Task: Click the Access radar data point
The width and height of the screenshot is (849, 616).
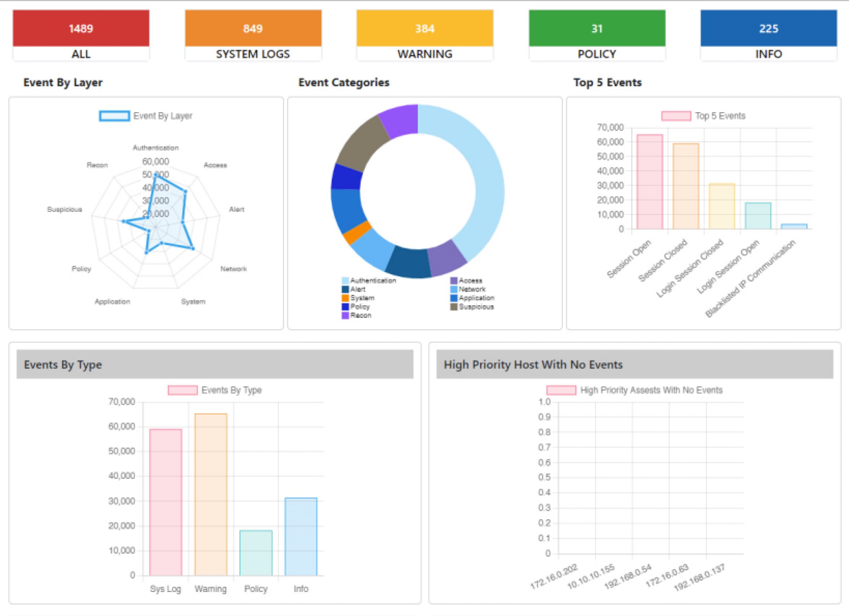Action: coord(185,191)
